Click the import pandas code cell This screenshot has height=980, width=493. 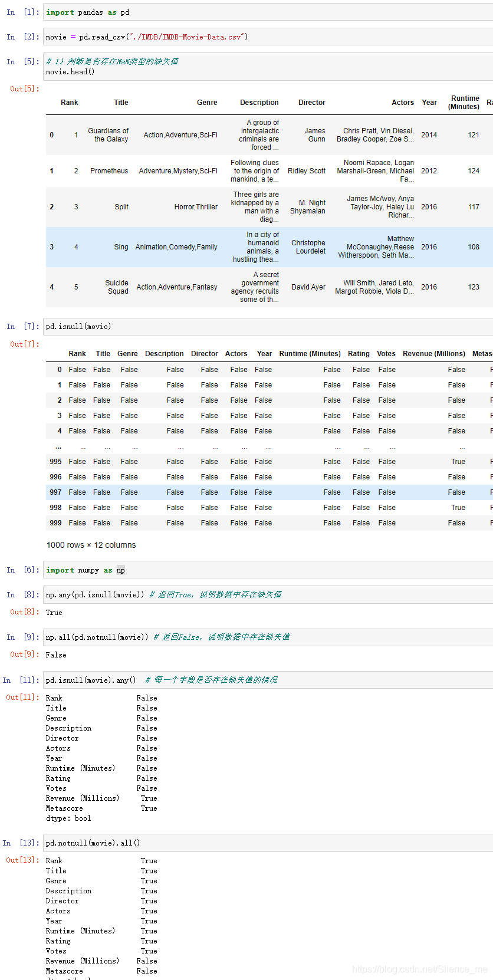click(x=268, y=12)
